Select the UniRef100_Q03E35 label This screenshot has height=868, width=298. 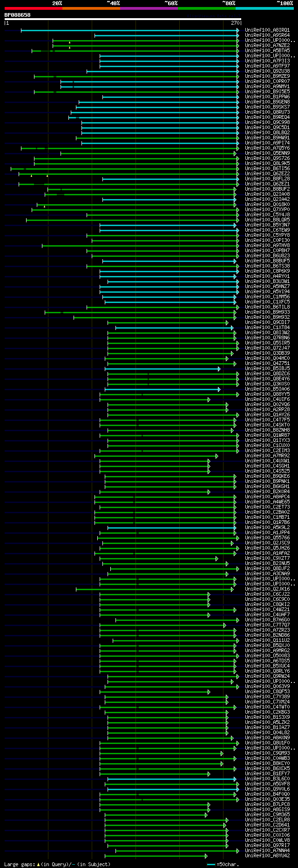click(267, 799)
